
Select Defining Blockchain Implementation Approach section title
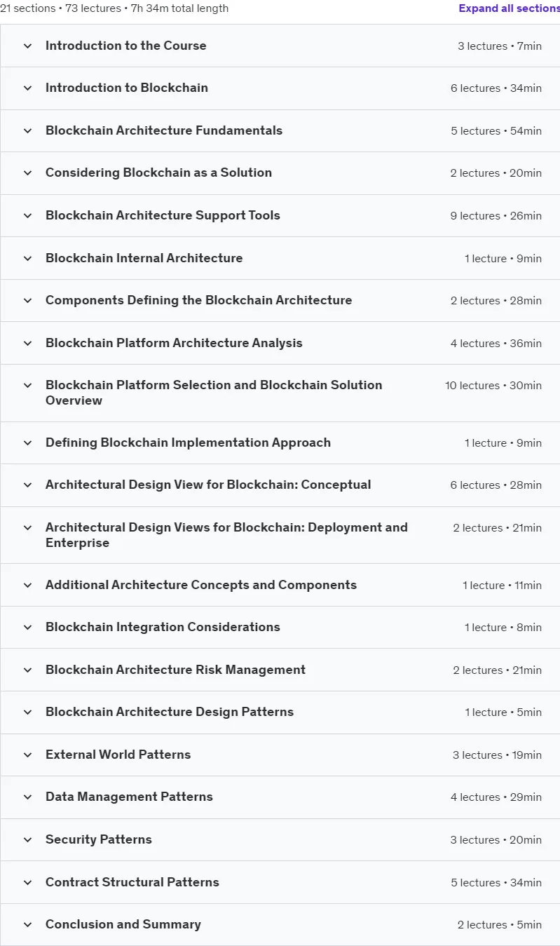(188, 442)
